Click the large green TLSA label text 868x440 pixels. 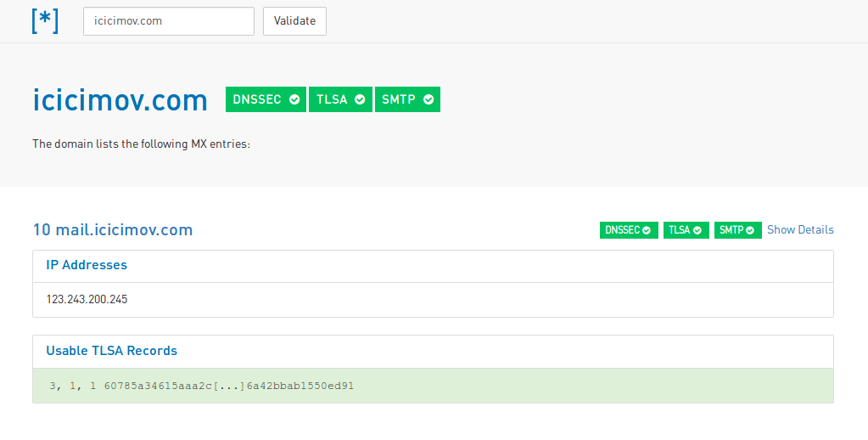click(x=332, y=99)
